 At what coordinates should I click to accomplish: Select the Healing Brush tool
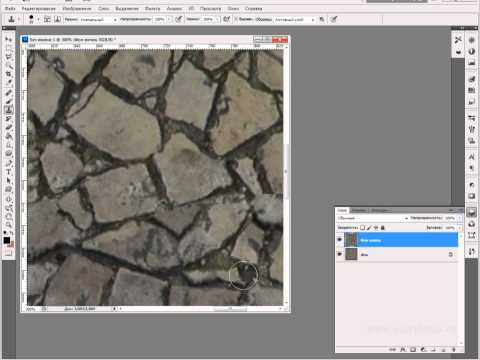coord(8,93)
